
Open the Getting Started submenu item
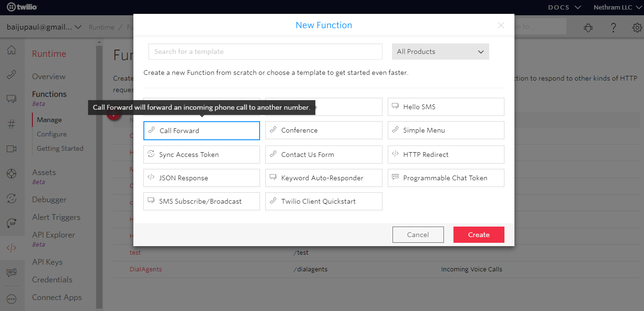click(x=60, y=148)
